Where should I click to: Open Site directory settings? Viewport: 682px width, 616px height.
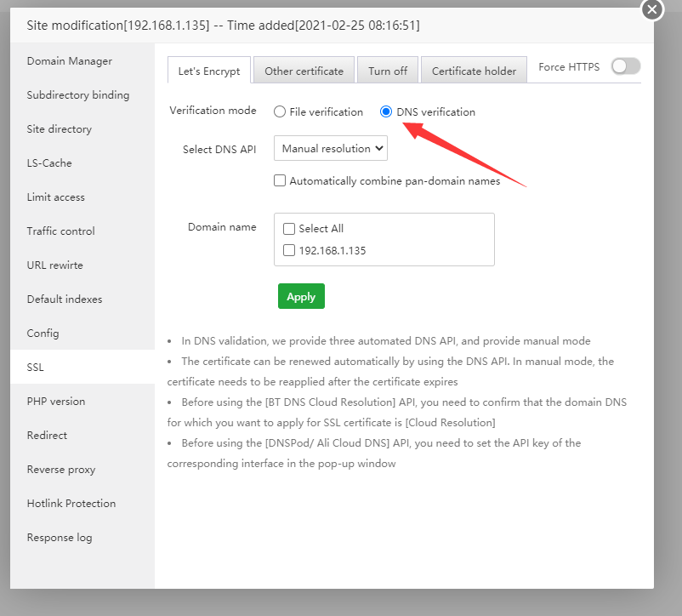82,128
